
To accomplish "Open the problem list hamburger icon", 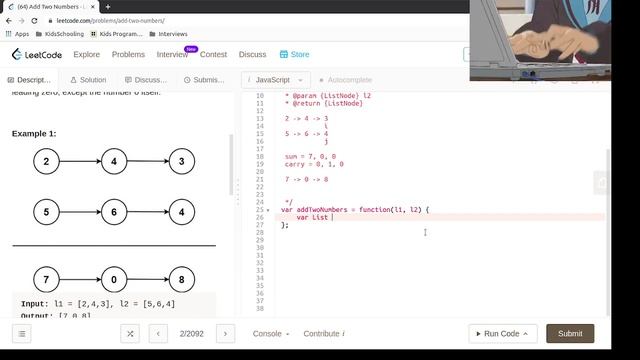I will [22, 334].
